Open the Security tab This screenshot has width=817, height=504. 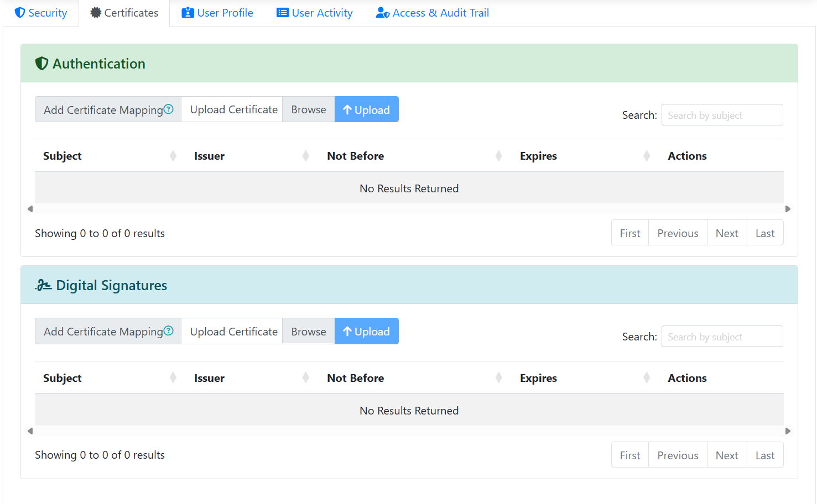click(41, 13)
